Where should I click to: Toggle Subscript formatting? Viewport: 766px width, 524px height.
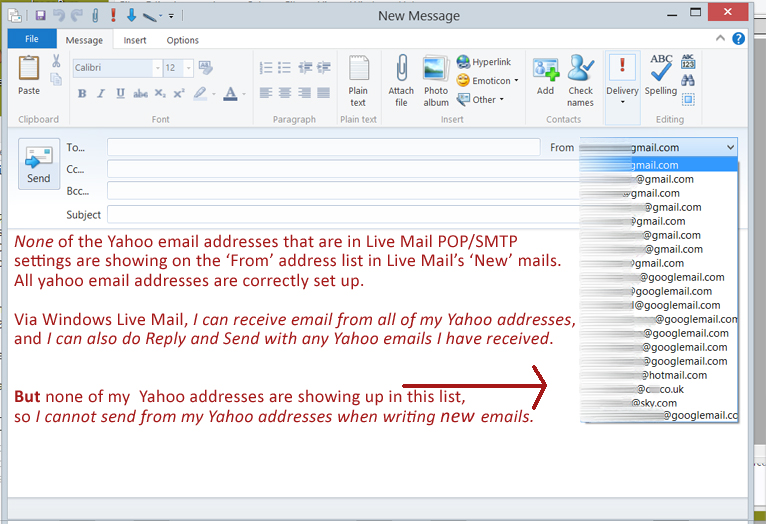[x=160, y=93]
